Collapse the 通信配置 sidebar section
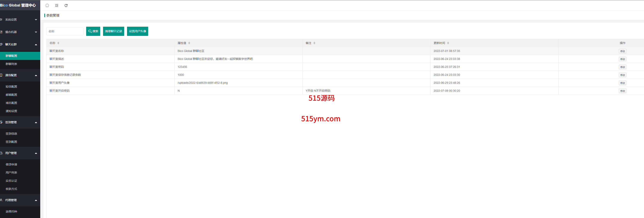 coord(20,75)
